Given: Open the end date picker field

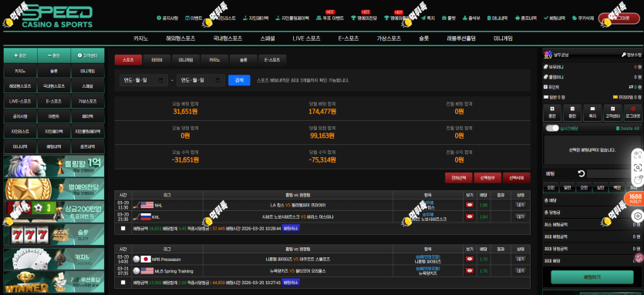Looking at the screenshot, I should point(201,80).
